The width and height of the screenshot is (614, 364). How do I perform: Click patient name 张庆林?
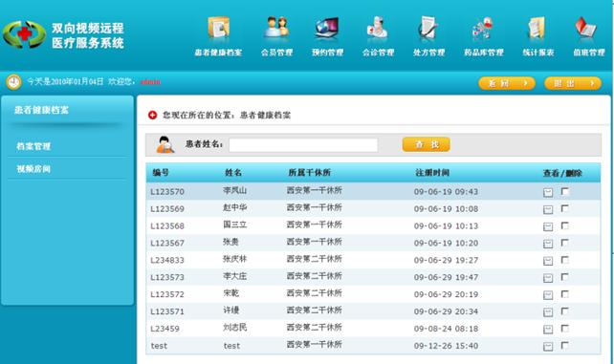click(235, 259)
